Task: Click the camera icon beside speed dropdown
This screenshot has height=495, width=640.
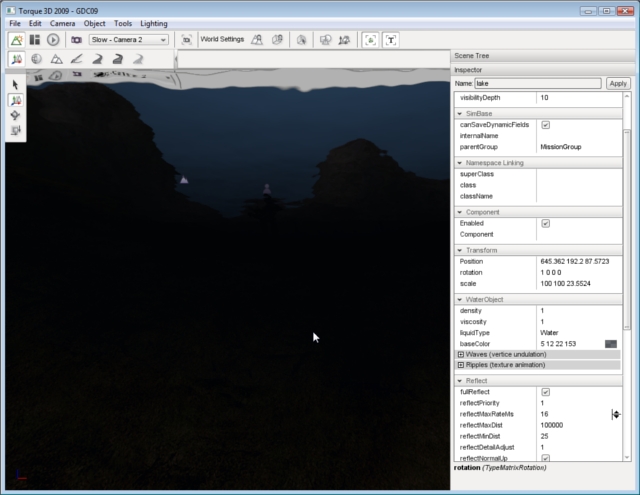Action: 76,39
